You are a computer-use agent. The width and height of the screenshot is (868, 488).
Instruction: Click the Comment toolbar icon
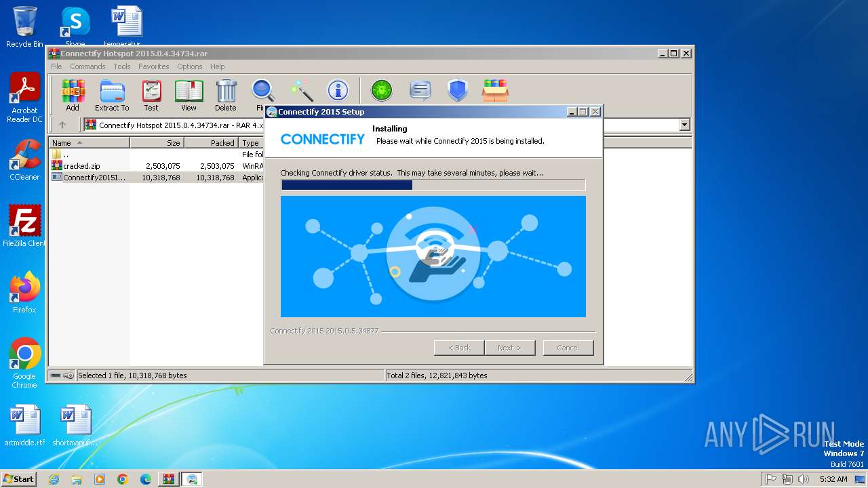click(x=420, y=90)
